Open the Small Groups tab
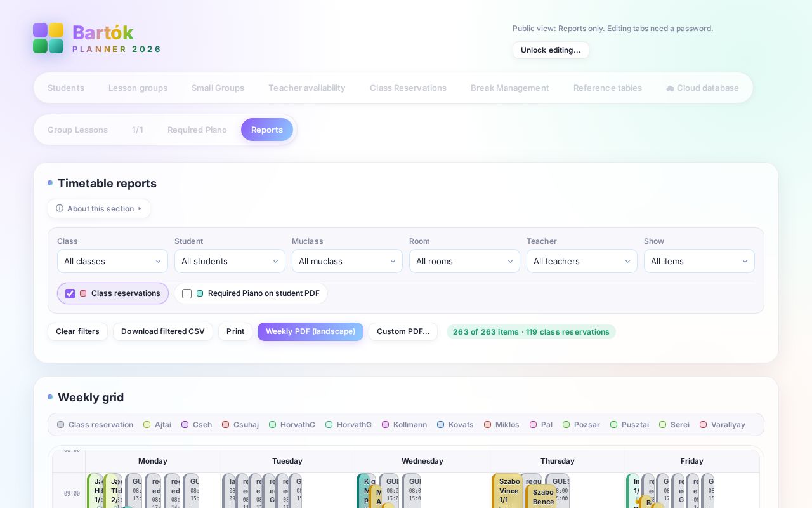Viewport: 812px width, 508px height. coord(218,88)
